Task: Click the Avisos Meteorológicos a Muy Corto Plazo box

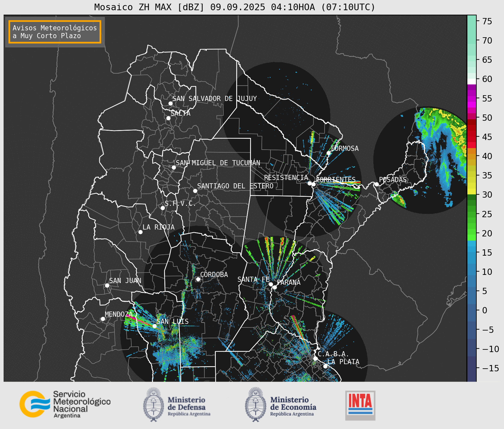Action: pos(55,32)
